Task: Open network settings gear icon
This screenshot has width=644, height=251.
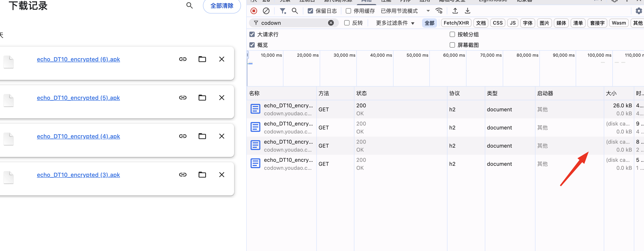Action: coord(639,11)
